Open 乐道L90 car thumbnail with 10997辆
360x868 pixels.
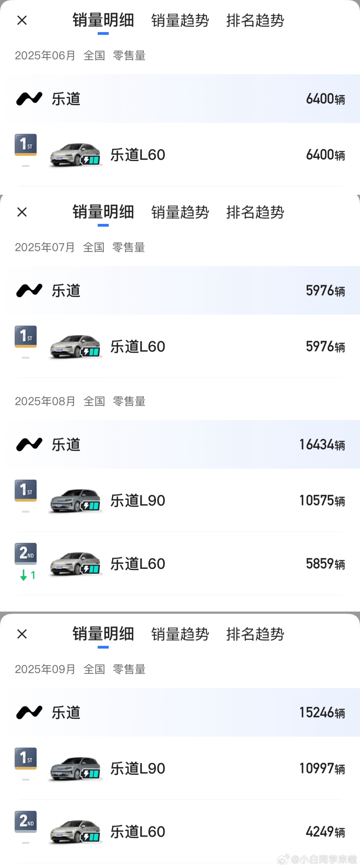point(75,769)
